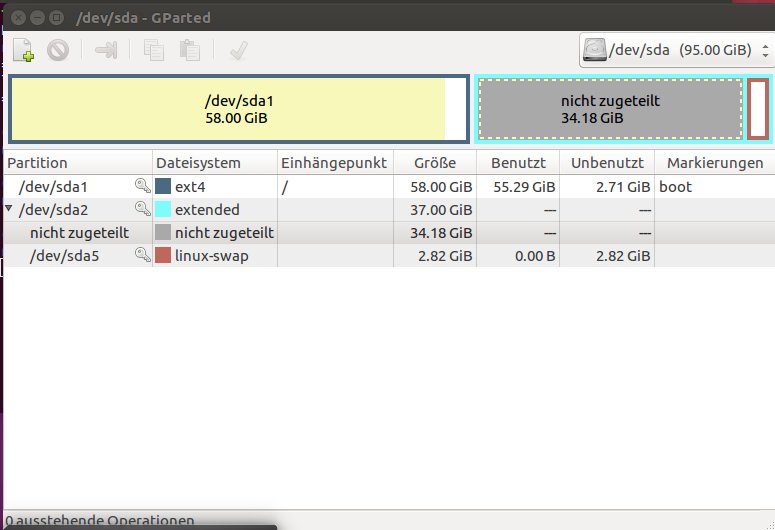Select /dev/sda1 block in disk graphic

239,109
